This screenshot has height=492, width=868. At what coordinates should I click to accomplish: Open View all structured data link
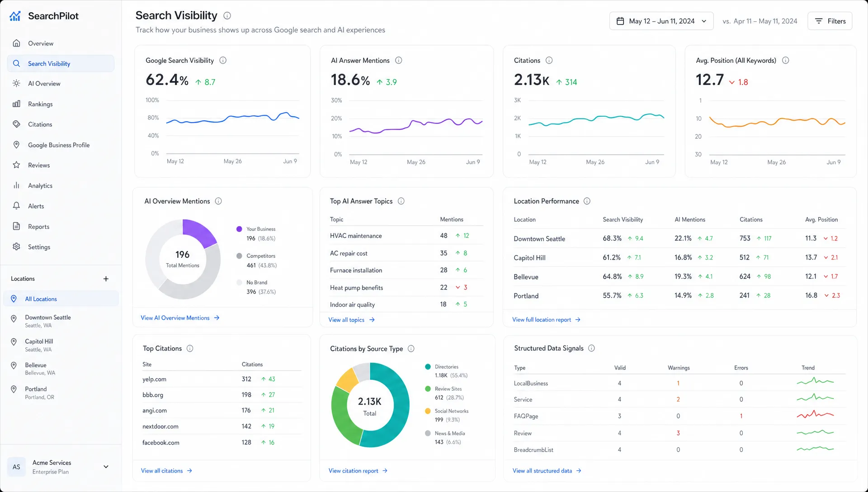547,471
